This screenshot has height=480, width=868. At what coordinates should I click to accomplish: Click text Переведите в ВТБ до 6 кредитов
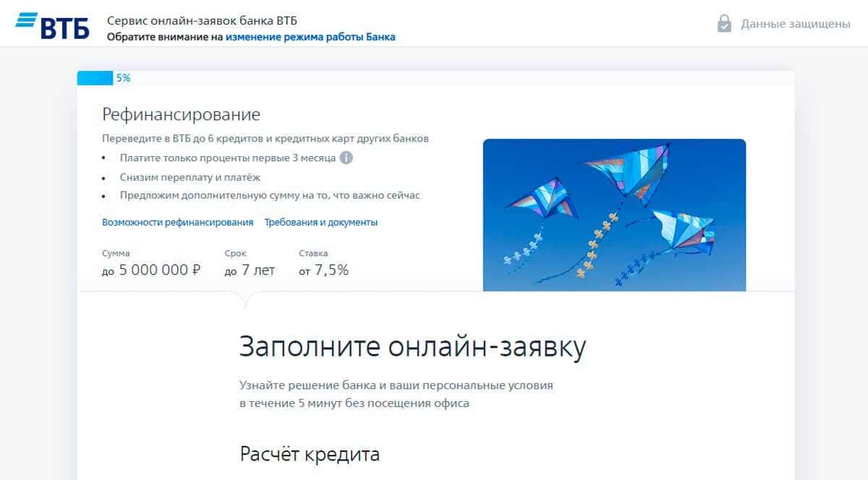pos(265,138)
